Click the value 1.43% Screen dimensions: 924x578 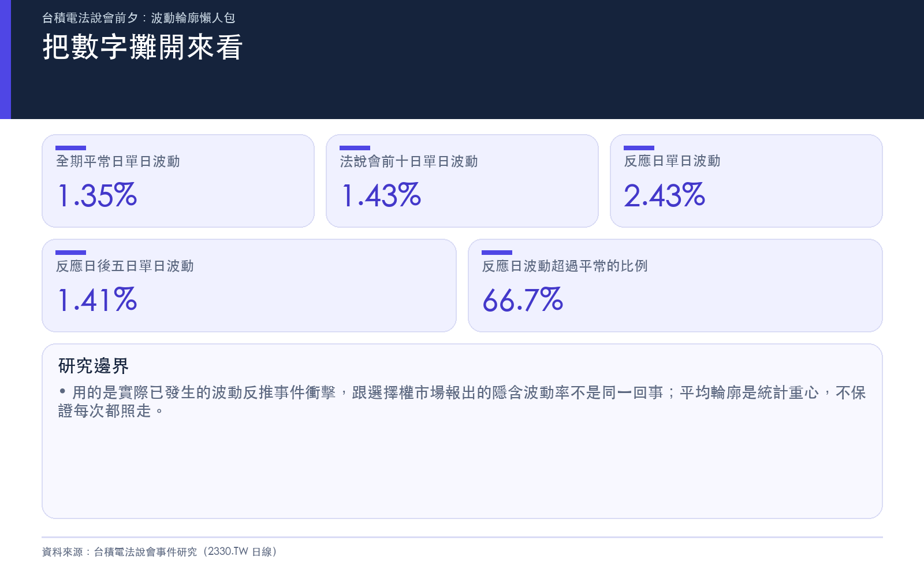(x=381, y=195)
